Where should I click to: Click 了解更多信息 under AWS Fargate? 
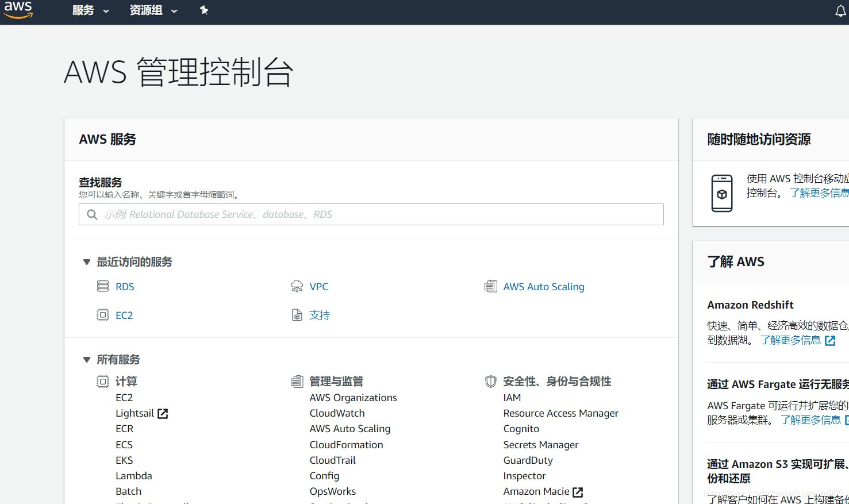pyautogui.click(x=811, y=420)
